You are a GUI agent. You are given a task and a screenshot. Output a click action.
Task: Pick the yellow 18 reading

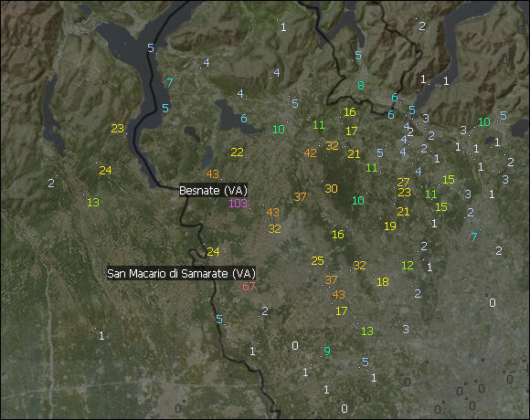[x=383, y=282]
